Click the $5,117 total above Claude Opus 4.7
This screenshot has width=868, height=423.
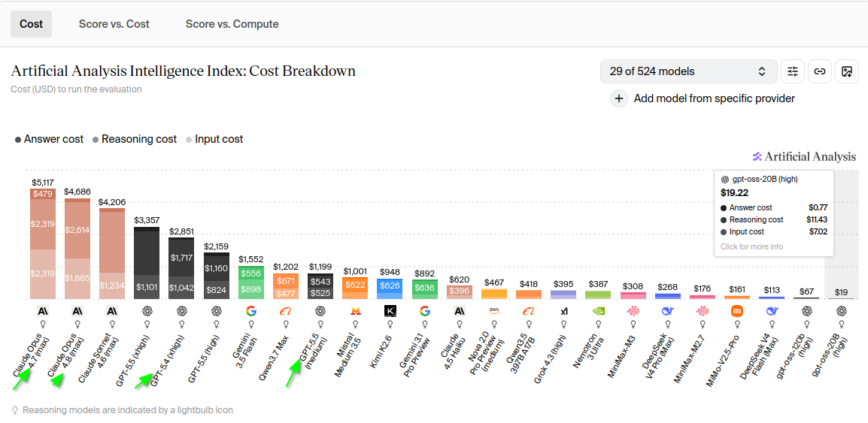tap(43, 182)
